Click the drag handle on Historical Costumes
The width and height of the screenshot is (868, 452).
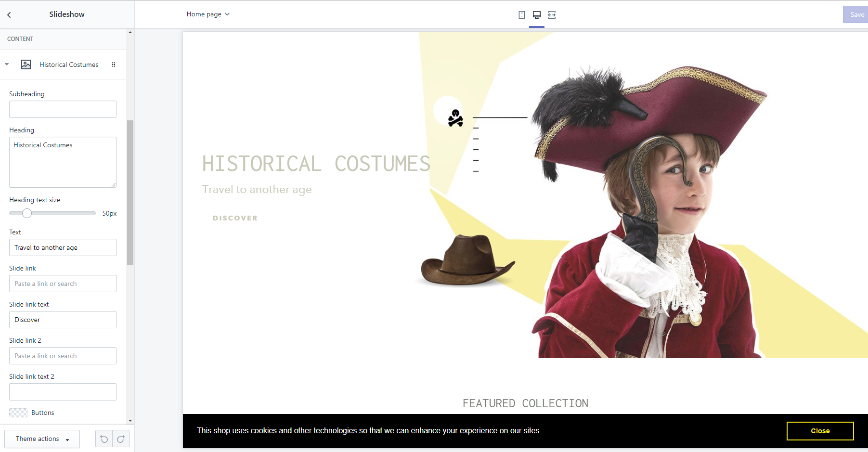(x=114, y=65)
